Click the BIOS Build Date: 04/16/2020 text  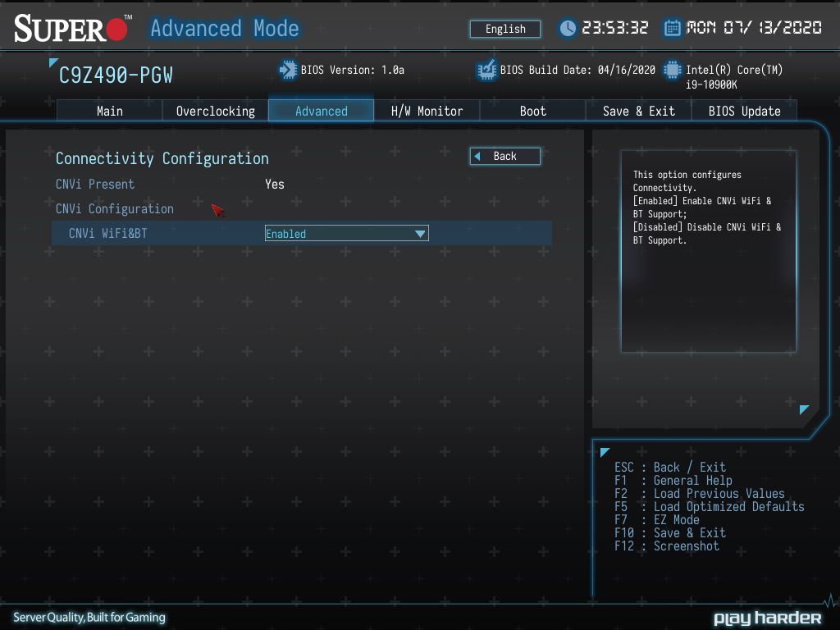click(x=577, y=71)
